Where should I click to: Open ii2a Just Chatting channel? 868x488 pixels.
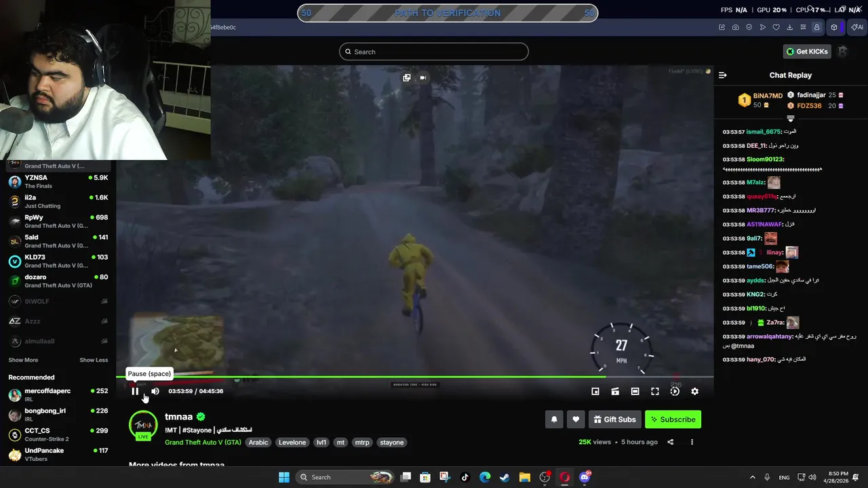pyautogui.click(x=58, y=201)
